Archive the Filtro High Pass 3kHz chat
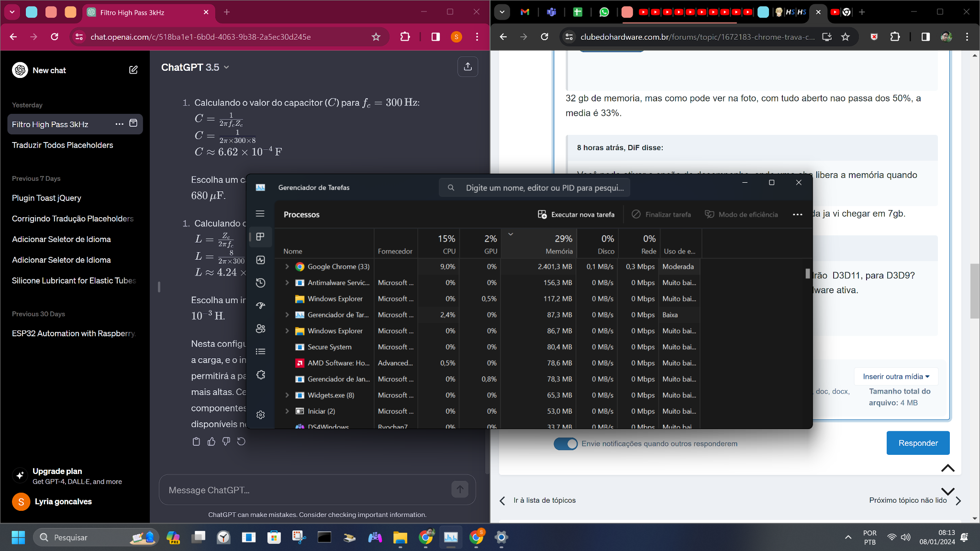Image resolution: width=980 pixels, height=551 pixels. (134, 123)
